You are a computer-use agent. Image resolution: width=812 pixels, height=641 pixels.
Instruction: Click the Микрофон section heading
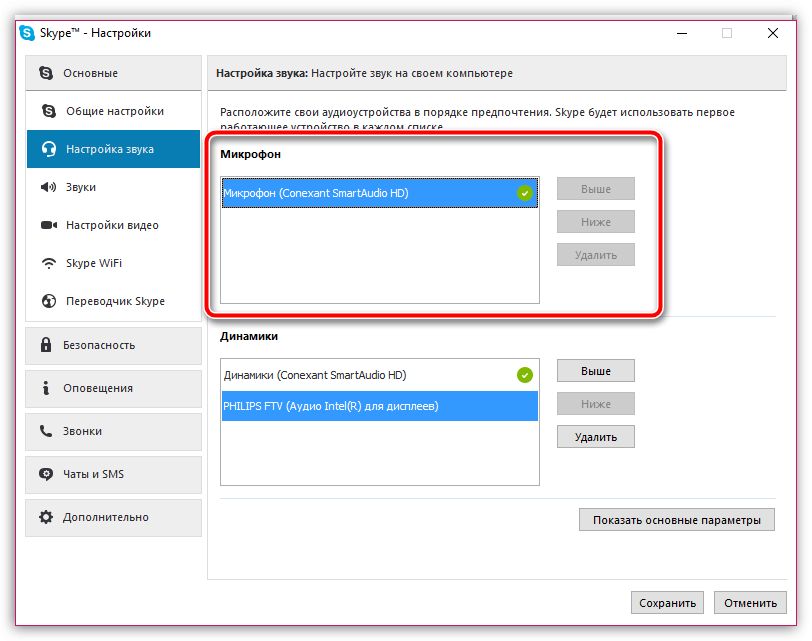tap(251, 154)
